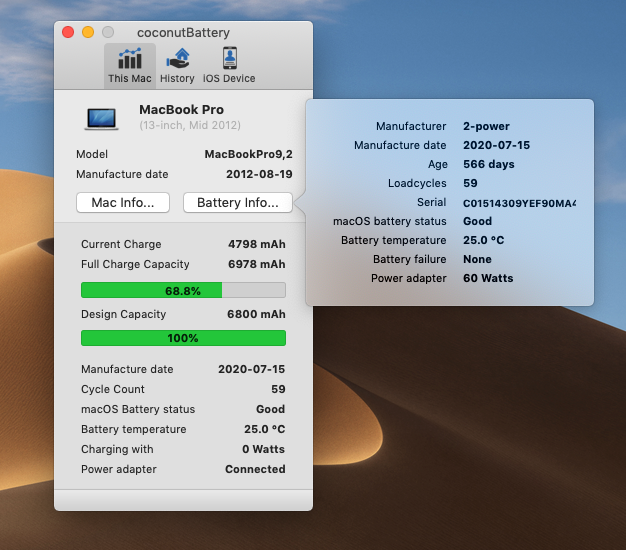Click the 100% design capacity bar

point(183,338)
